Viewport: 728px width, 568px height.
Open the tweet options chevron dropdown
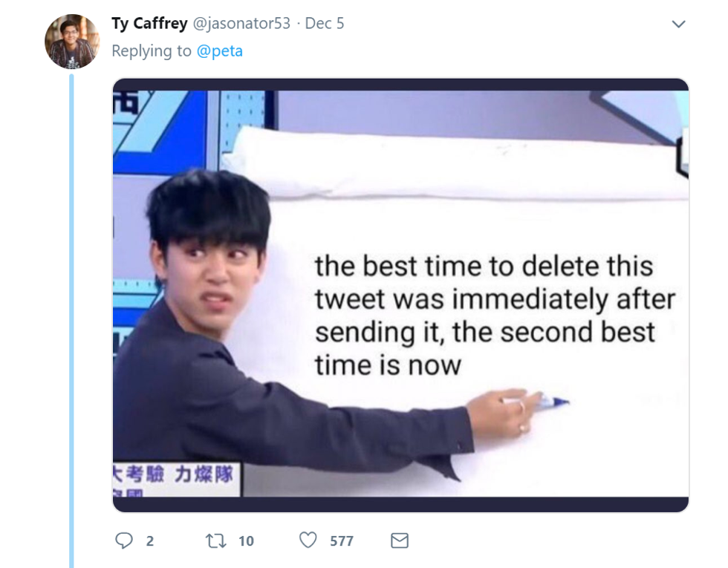(x=678, y=24)
